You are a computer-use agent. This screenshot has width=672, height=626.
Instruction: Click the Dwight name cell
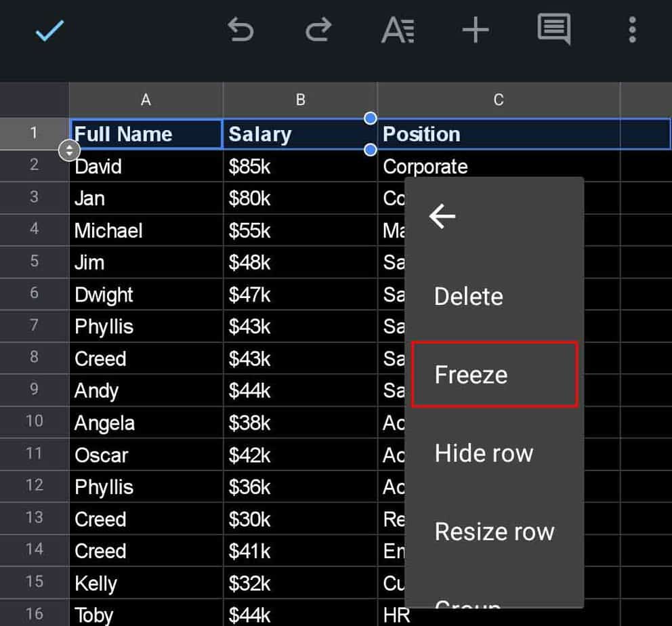pyautogui.click(x=146, y=295)
